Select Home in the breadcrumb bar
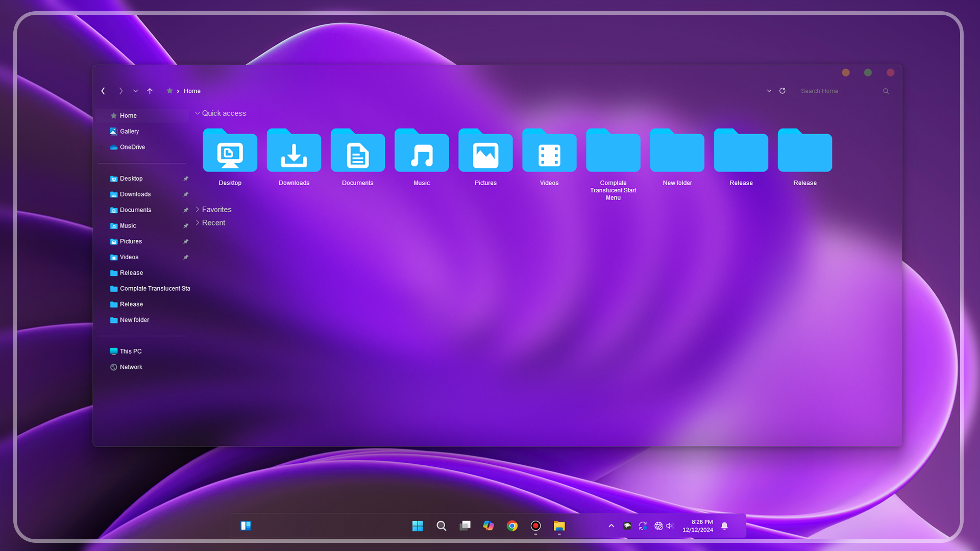 click(192, 91)
